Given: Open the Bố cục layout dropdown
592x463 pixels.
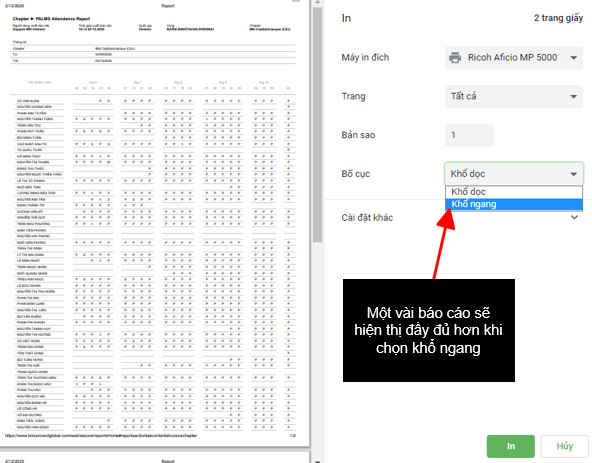Looking at the screenshot, I should (514, 174).
